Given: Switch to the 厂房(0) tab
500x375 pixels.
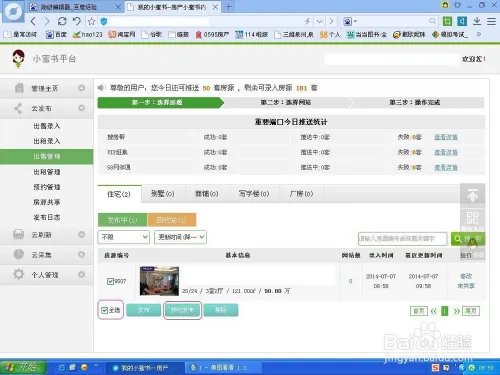Looking at the screenshot, I should (x=301, y=194).
